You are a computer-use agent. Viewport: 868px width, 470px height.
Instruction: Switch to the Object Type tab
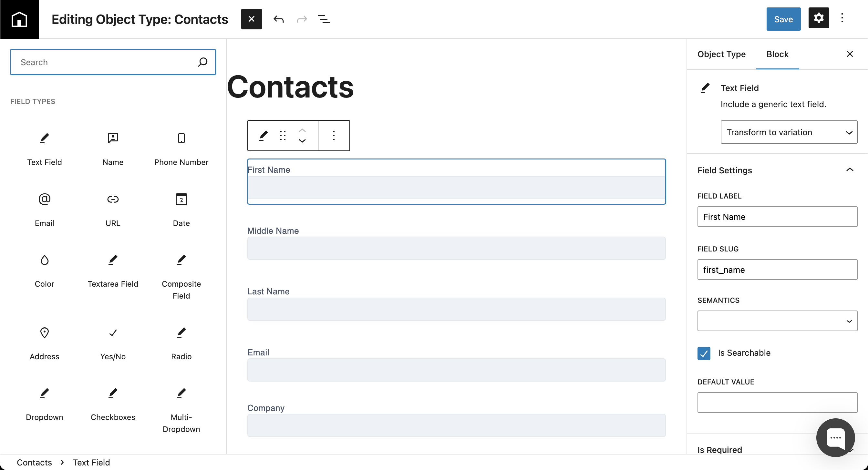[x=721, y=54]
